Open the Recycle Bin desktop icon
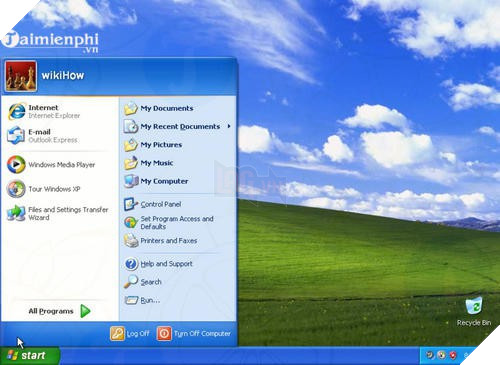 click(x=474, y=306)
